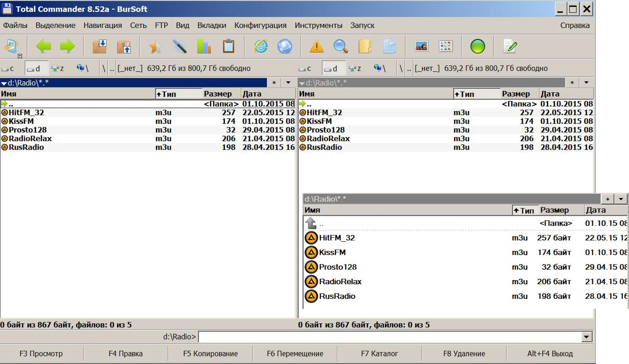Open left panel directory history dropdown arrow
The width and height of the screenshot is (629, 364).
[x=288, y=83]
